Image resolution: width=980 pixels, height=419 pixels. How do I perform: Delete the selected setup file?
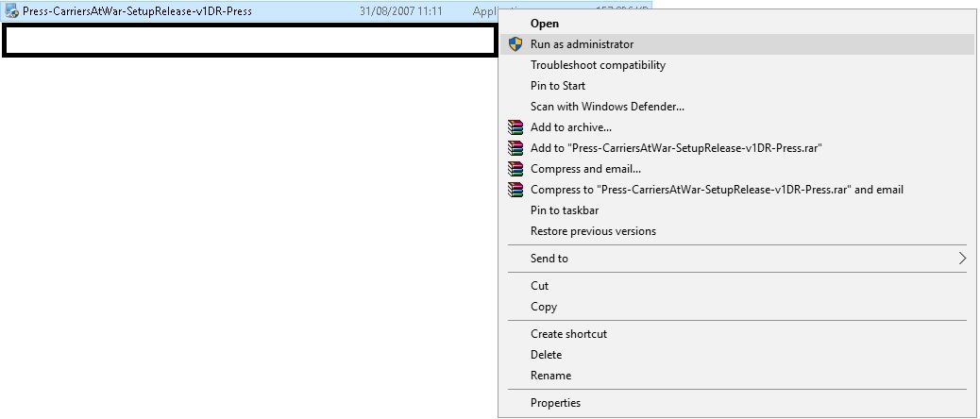546,355
